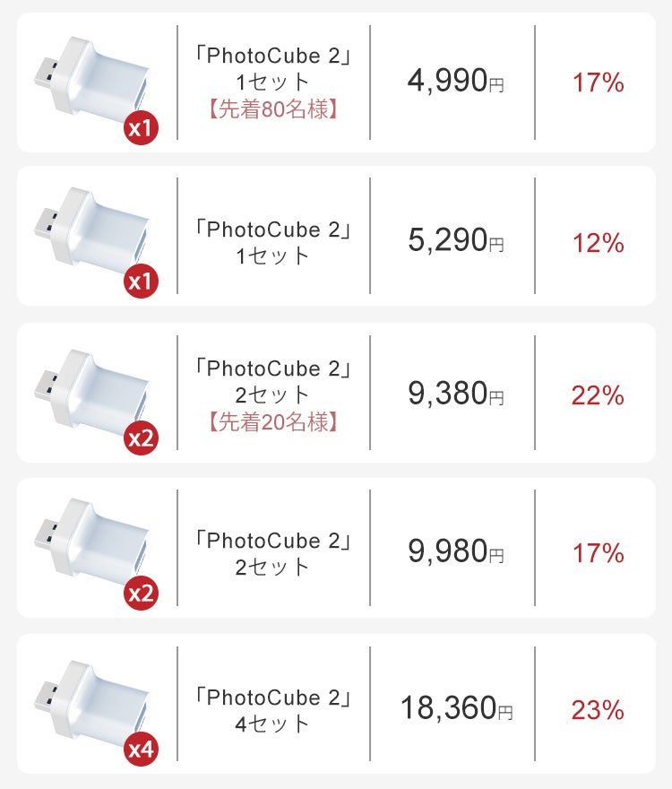Click the 【先着20名様】 limited offer label
Screen dimensions: 672x789
pyautogui.click(x=271, y=422)
